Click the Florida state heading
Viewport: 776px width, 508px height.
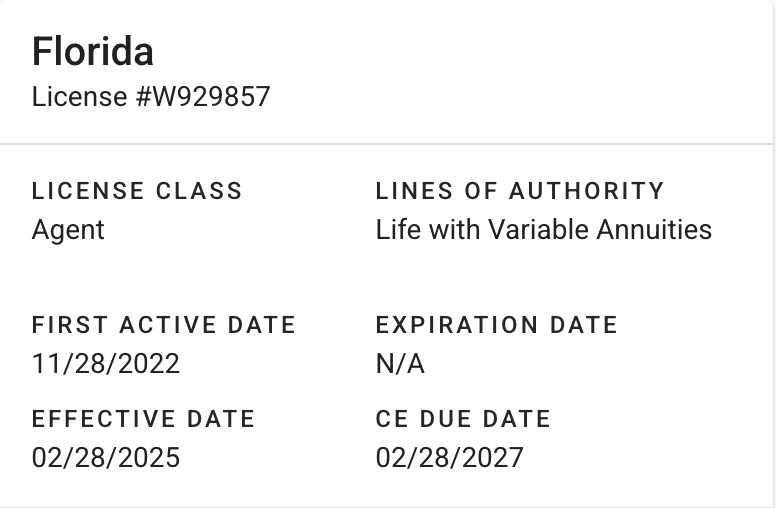tap(92, 51)
